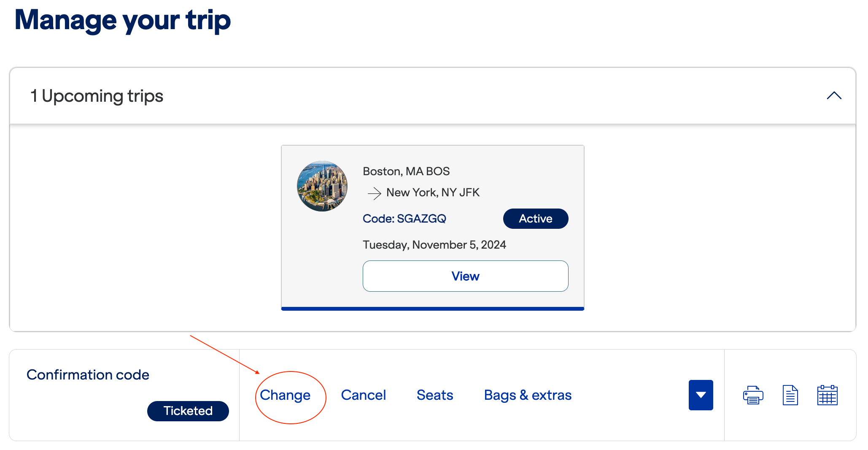The image size is (868, 450).
Task: Choose Seats for the trip
Action: [435, 395]
